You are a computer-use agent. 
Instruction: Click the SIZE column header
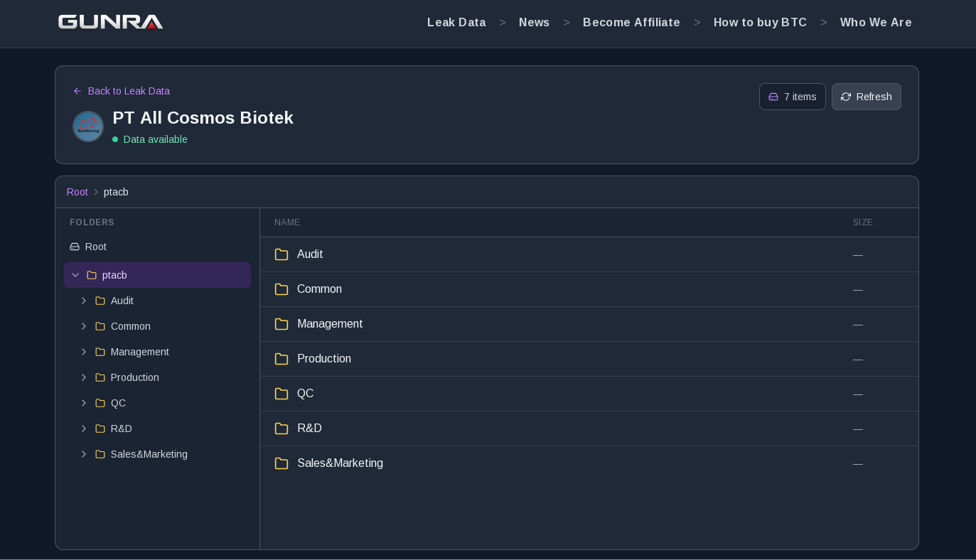click(863, 222)
